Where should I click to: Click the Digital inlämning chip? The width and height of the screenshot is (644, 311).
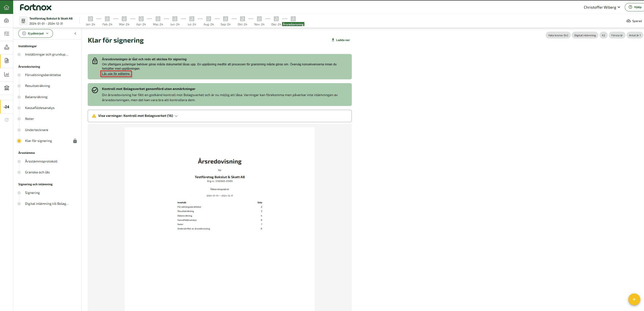coord(585,35)
